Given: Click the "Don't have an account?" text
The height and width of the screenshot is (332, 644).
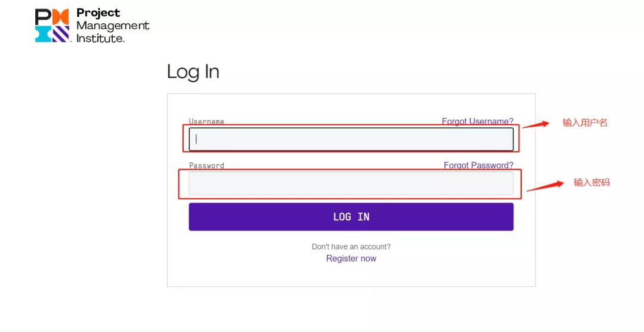Looking at the screenshot, I should [x=351, y=247].
